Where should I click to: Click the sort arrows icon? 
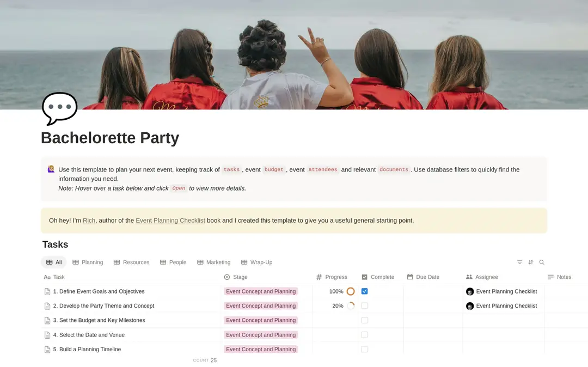531,262
